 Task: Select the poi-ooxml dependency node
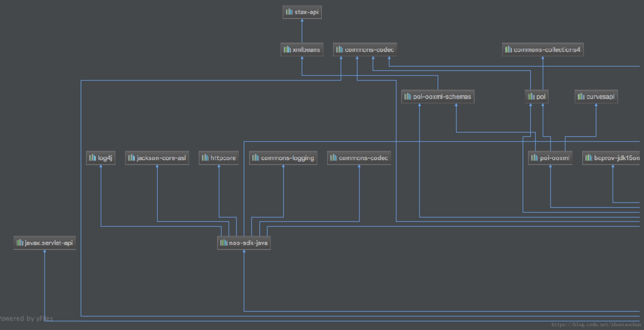[550, 158]
